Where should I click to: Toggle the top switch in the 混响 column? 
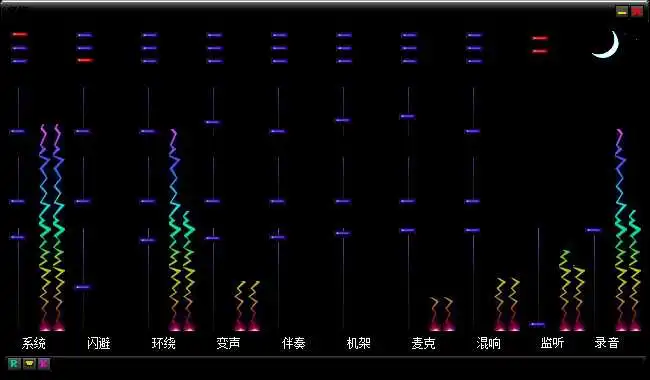(x=474, y=35)
